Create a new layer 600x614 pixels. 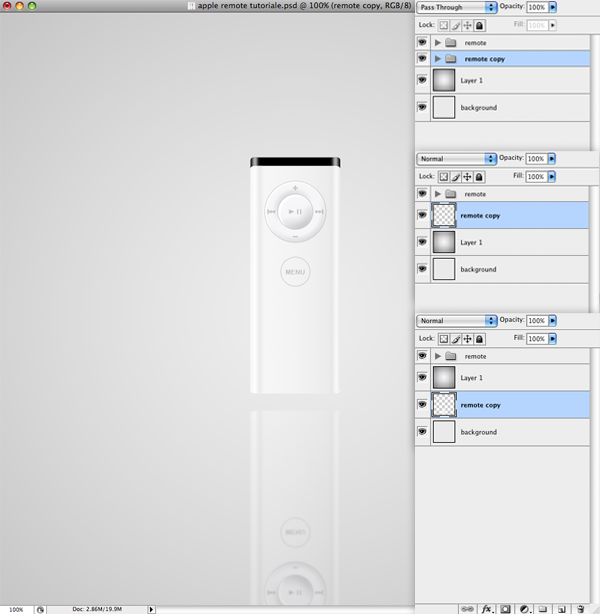(x=562, y=609)
